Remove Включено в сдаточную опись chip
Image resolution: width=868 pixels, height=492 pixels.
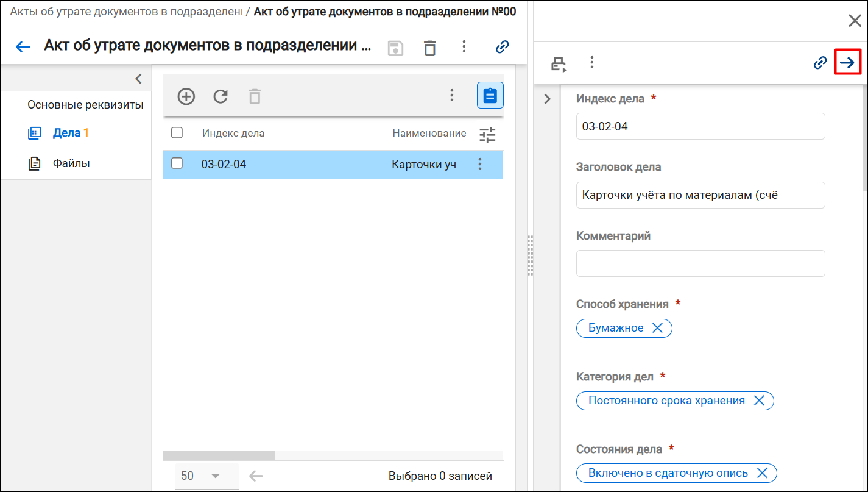point(761,473)
